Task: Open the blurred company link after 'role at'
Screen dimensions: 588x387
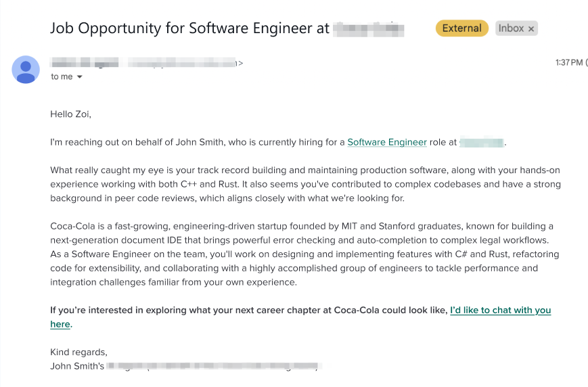Action: coord(481,142)
